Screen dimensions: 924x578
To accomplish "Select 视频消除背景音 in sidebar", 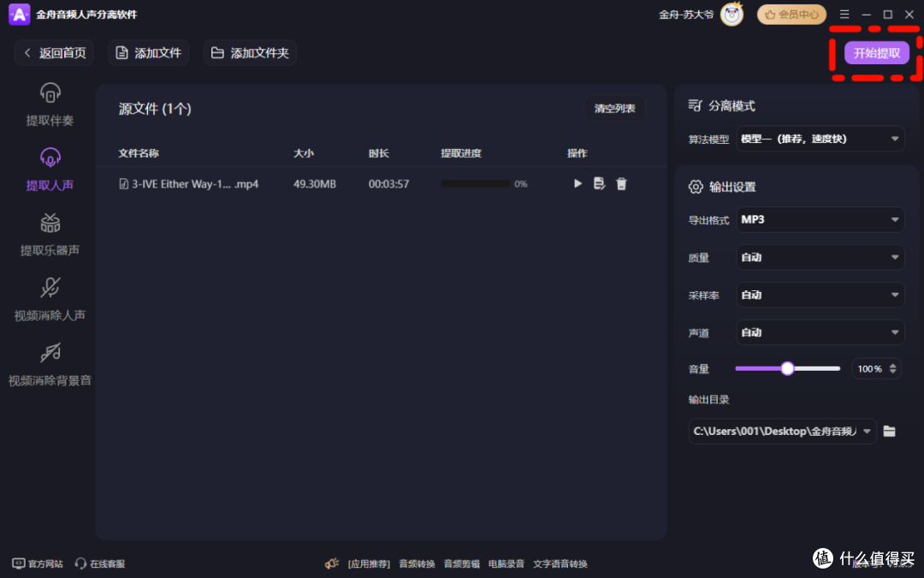I will (x=50, y=365).
